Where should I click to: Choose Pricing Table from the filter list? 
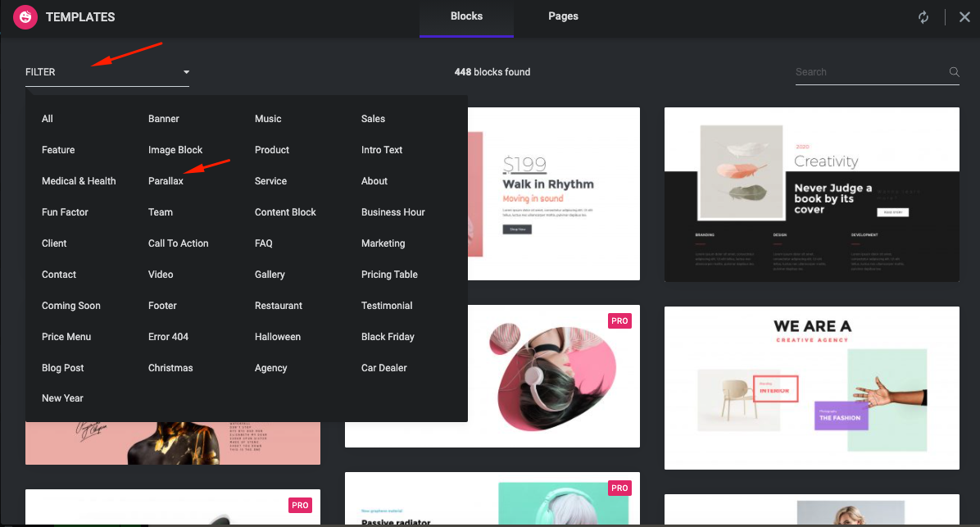pyautogui.click(x=389, y=275)
